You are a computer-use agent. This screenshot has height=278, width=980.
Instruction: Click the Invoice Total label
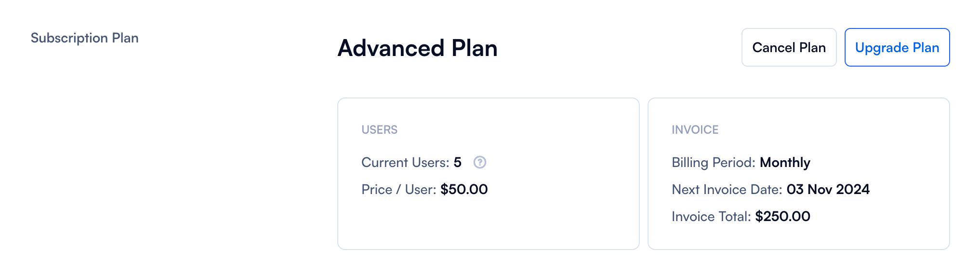[x=711, y=217]
